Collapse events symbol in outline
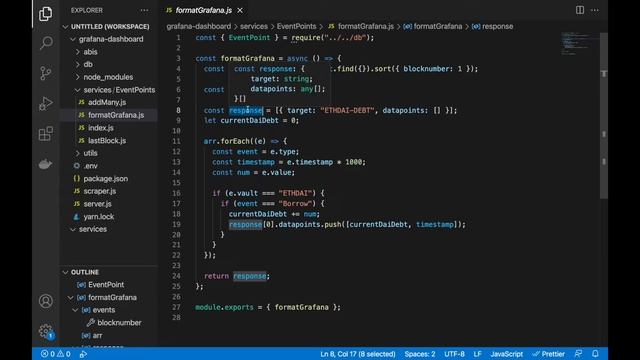Viewport: 640px width, 360px height. coord(75,310)
